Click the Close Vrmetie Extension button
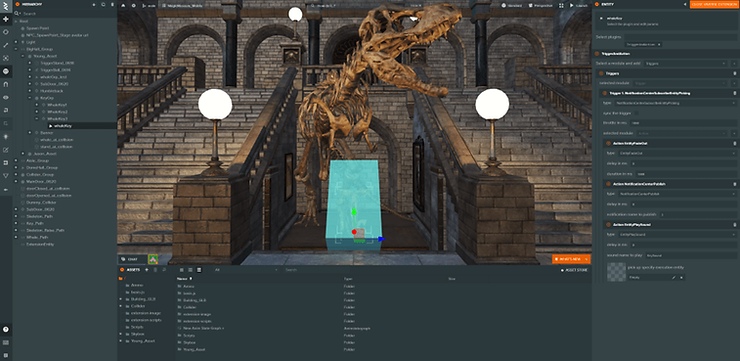This screenshot has height=361, width=740. click(x=715, y=4)
